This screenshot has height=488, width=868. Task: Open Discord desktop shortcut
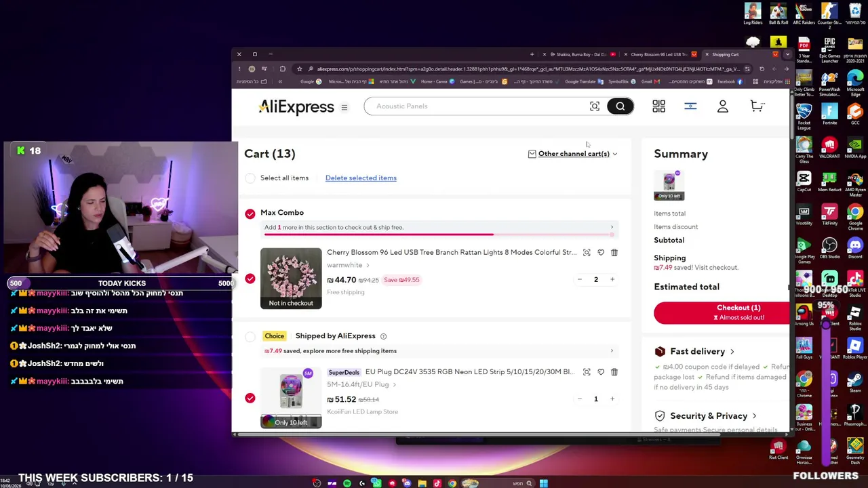click(x=854, y=248)
